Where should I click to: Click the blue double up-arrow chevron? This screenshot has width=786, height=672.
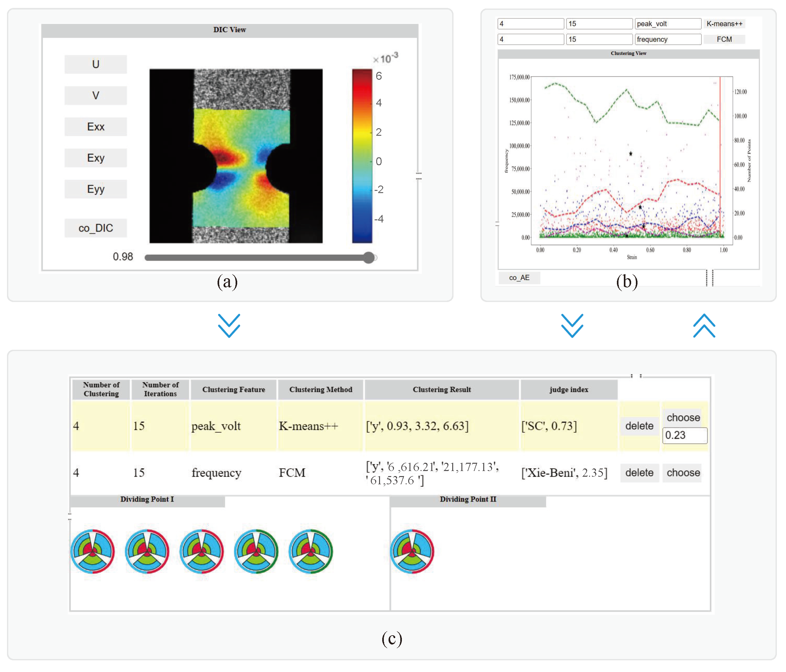[704, 326]
